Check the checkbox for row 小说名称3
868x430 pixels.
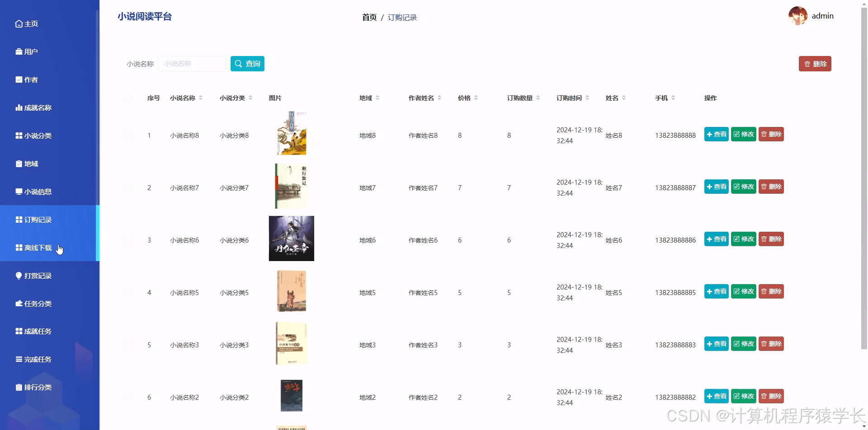(128, 345)
